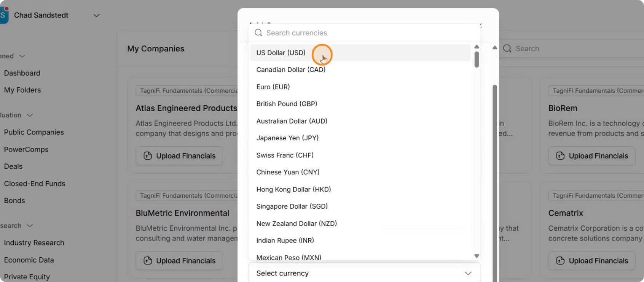Image resolution: width=644 pixels, height=282 pixels.
Task: Choose Chinese Yuan (CNY)
Action: tap(360, 172)
